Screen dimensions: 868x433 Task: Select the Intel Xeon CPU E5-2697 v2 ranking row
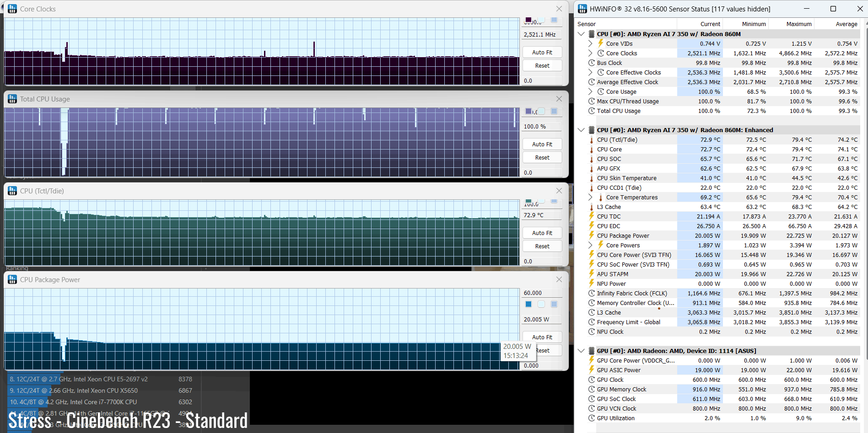101,379
